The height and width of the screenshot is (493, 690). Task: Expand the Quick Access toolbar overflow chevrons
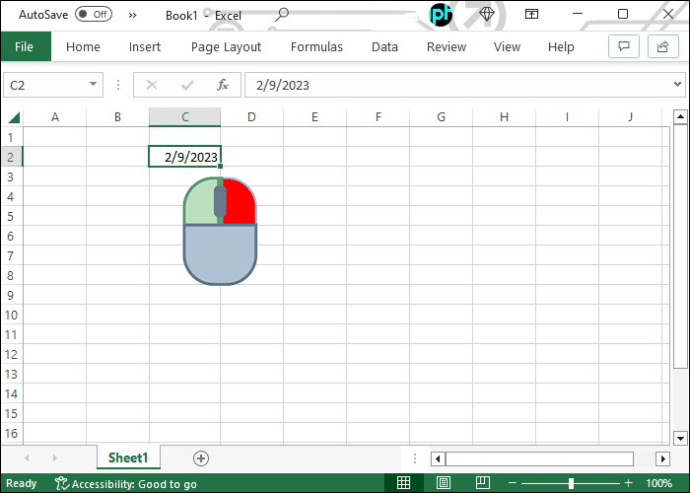132,15
